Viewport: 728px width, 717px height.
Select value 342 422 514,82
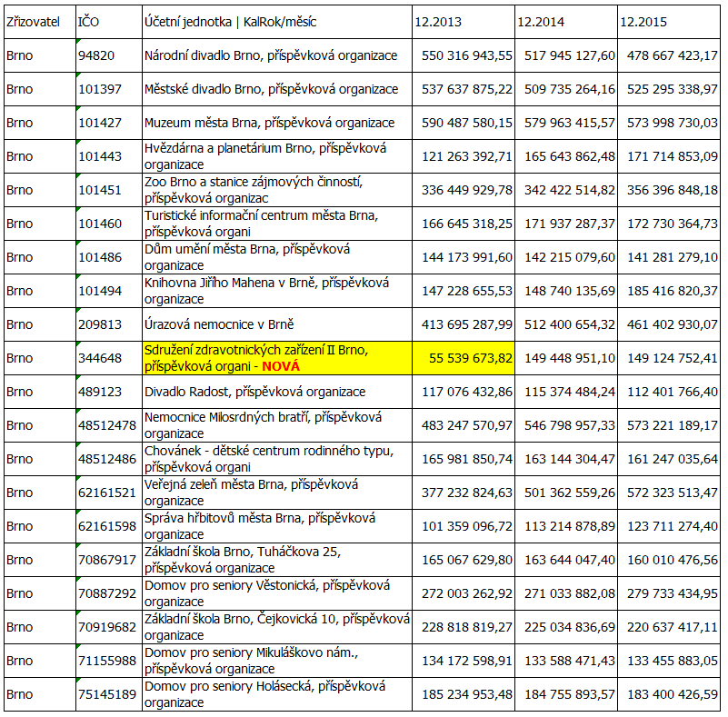(566, 190)
